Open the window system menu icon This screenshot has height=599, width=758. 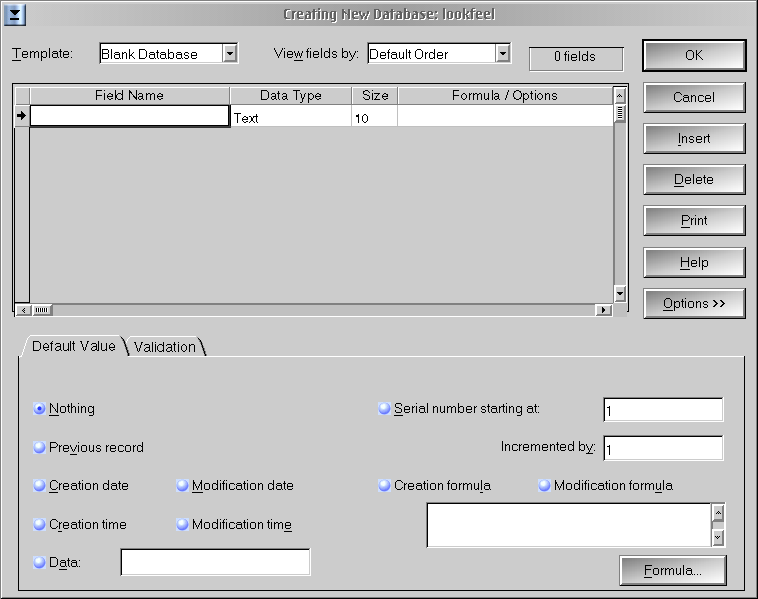click(x=15, y=15)
